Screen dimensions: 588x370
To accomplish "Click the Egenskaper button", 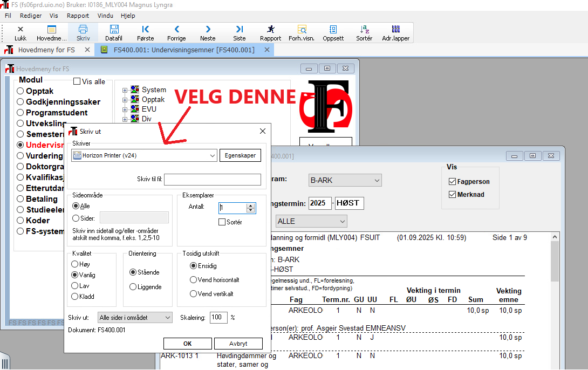I will coord(240,155).
